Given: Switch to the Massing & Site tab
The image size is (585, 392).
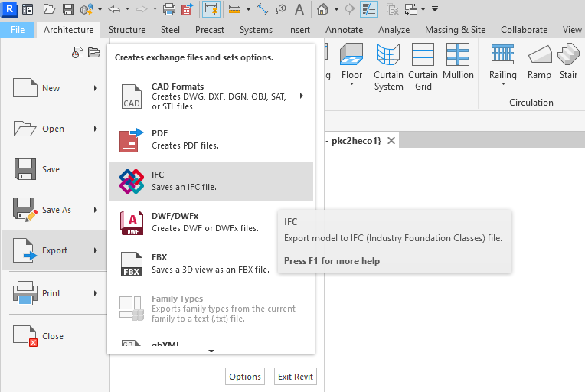Looking at the screenshot, I should [x=455, y=29].
